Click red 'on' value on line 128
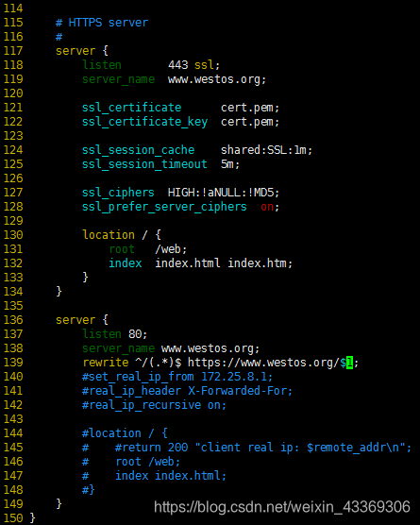 click(x=267, y=207)
